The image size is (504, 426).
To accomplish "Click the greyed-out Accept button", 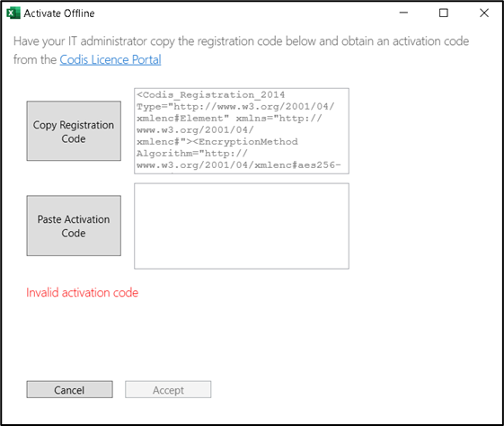I will point(168,390).
